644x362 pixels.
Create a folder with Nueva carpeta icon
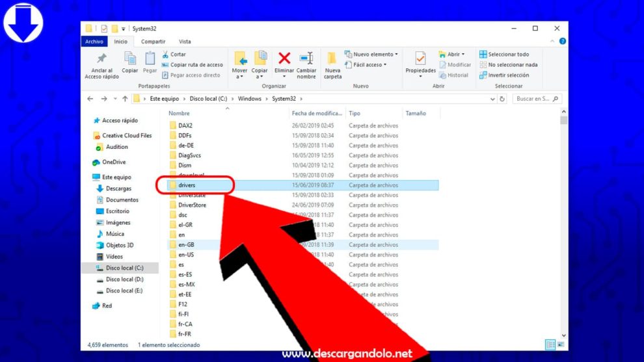coord(332,58)
